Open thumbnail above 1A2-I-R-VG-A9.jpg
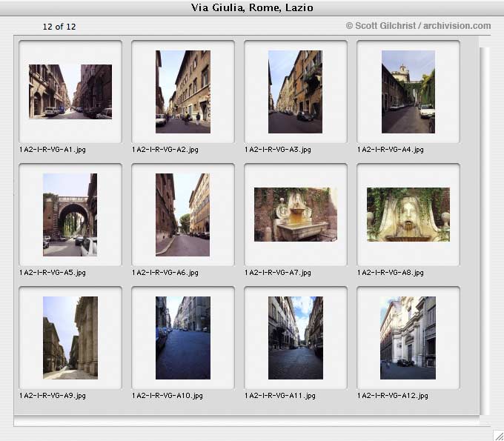Viewport: 504px width, 441px height. pyautogui.click(x=70, y=338)
